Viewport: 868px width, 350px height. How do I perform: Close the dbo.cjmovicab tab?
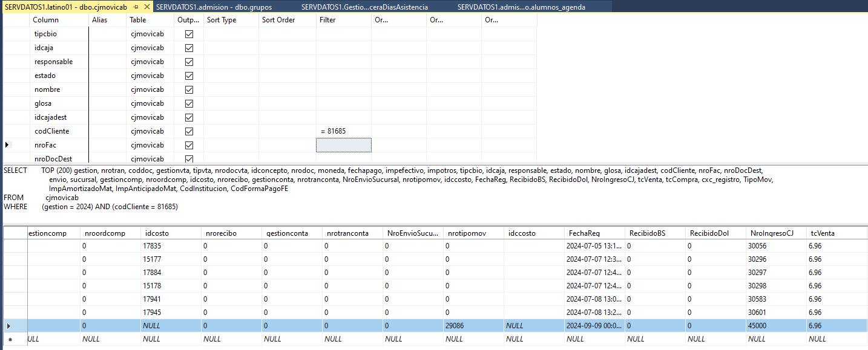pos(146,7)
